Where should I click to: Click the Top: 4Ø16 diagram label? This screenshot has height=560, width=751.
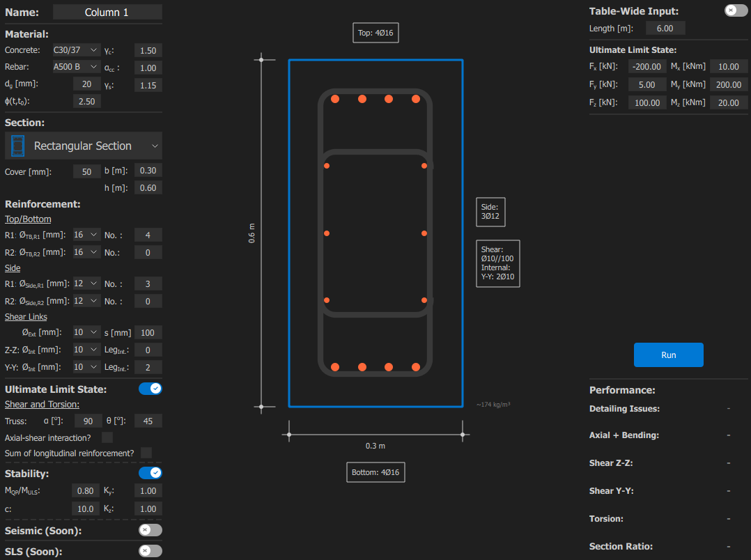[x=375, y=33]
